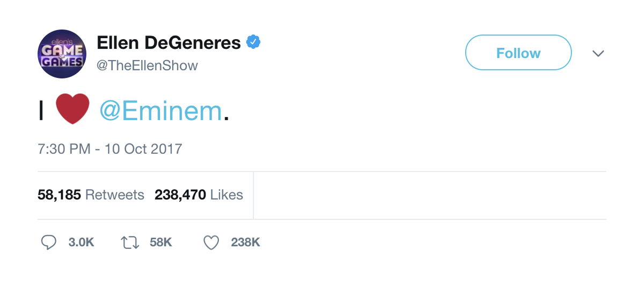Click the letter I starting the tweet
This screenshot has height=286, width=644.
click(41, 111)
